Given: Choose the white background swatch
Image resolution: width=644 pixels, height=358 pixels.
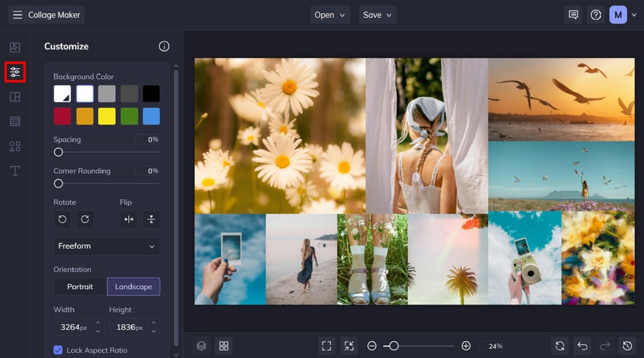Looking at the screenshot, I should click(85, 93).
